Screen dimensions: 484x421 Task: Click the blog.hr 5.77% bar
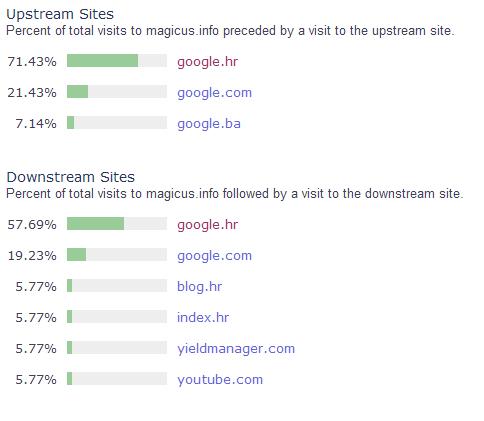point(117,286)
